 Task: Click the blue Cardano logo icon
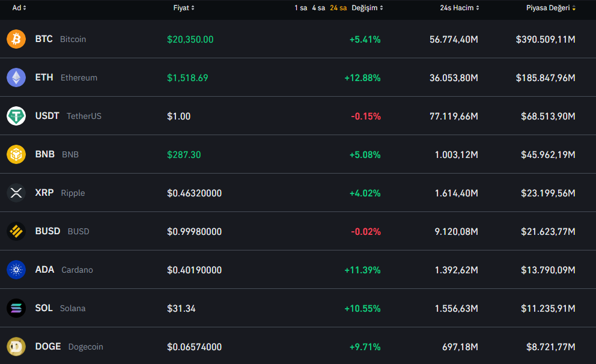click(16, 270)
